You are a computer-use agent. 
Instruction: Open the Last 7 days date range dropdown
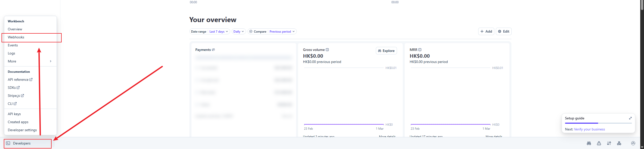pos(219,31)
